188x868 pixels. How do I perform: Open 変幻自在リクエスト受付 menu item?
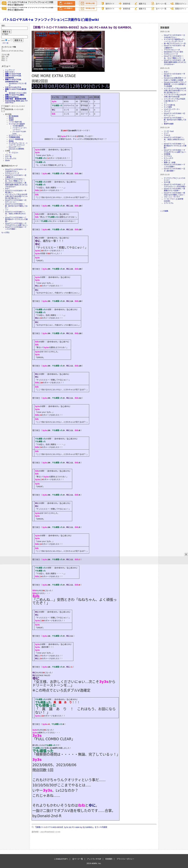[x=18, y=93]
